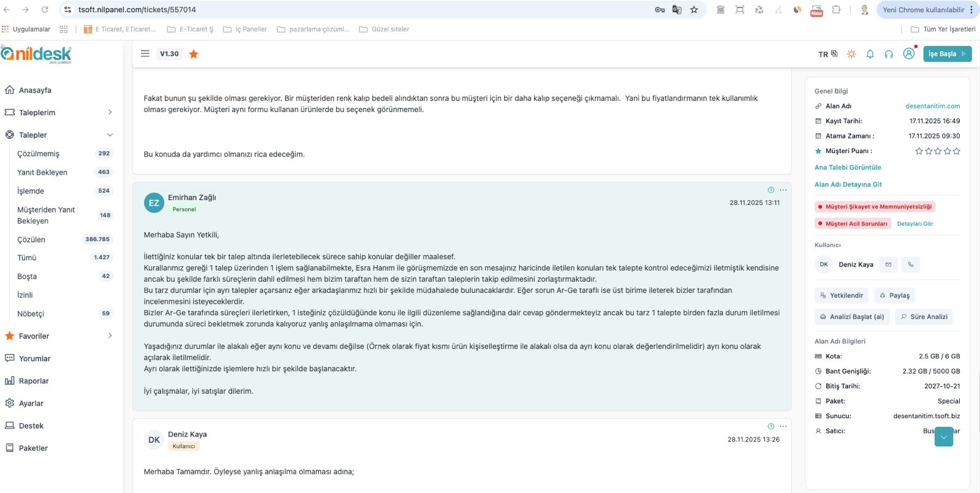
Task: Collapse the Talepler sidebar section
Action: pos(110,135)
